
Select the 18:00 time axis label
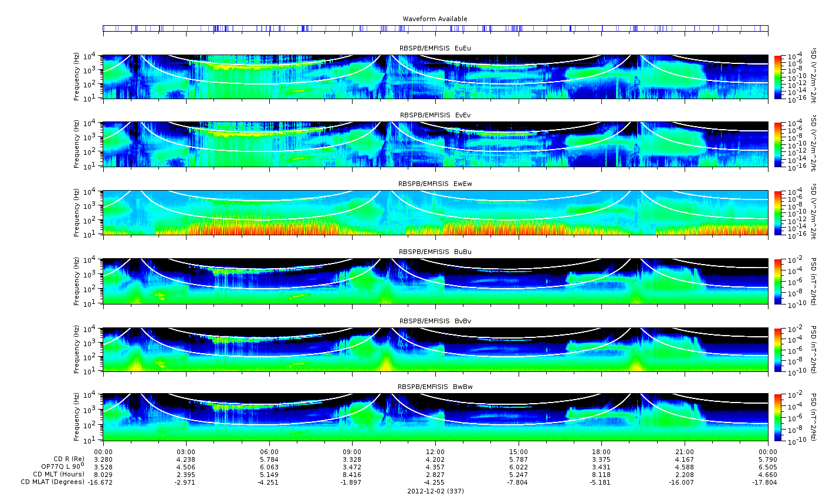(x=602, y=452)
